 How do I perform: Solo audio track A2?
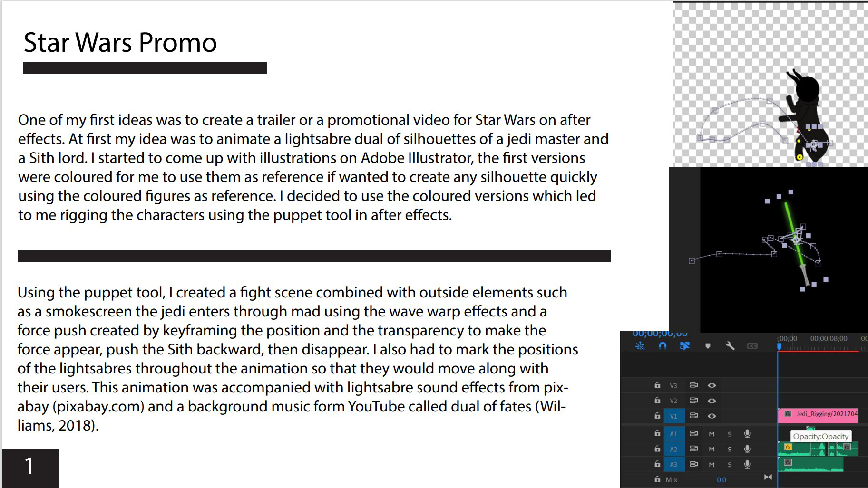tap(730, 449)
